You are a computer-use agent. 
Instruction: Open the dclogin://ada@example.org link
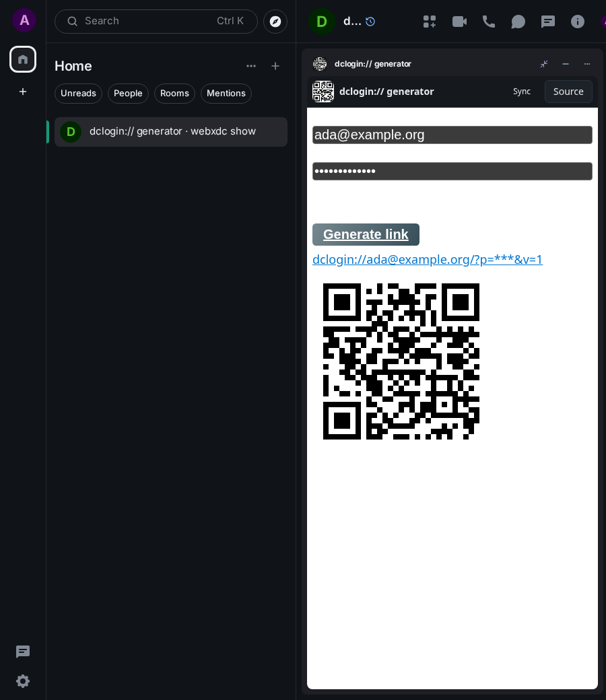(428, 259)
